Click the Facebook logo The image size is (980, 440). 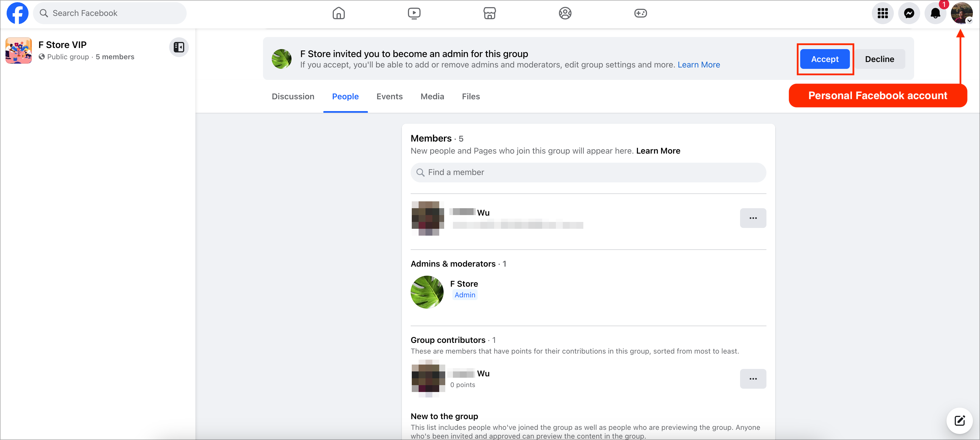tap(18, 13)
